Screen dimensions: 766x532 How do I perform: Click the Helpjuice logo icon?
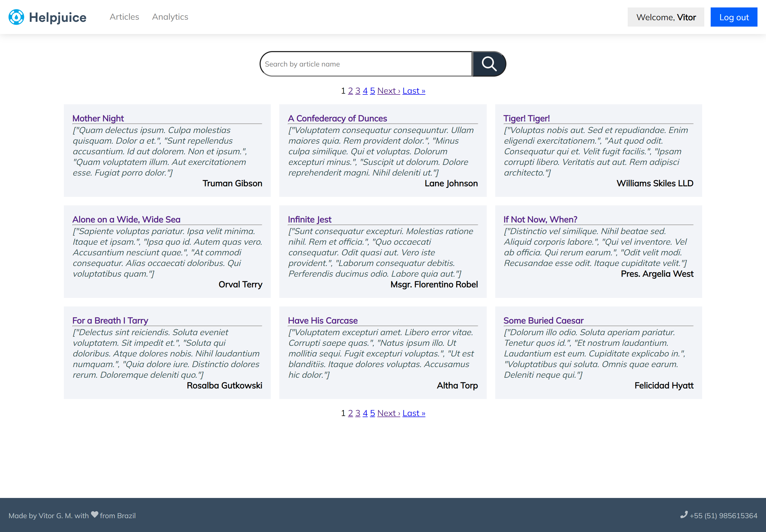16,17
